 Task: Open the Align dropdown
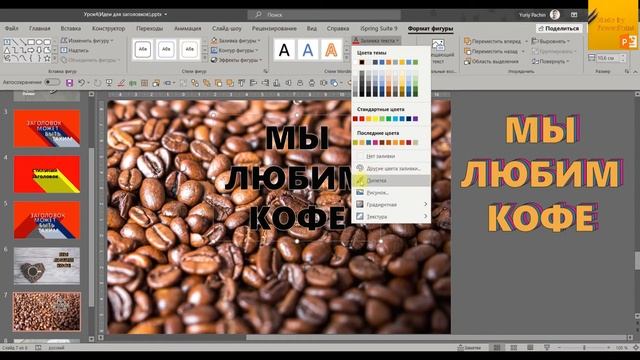coord(551,41)
